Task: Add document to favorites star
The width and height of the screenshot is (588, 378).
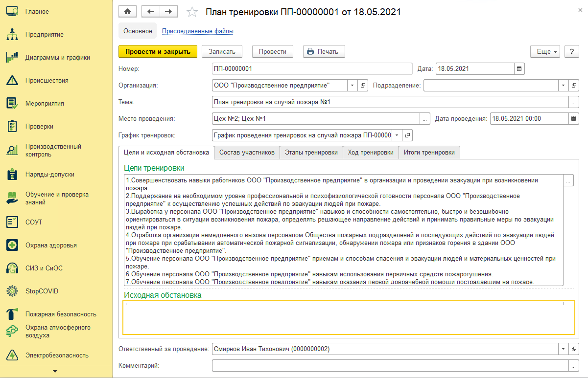Action: pyautogui.click(x=192, y=12)
